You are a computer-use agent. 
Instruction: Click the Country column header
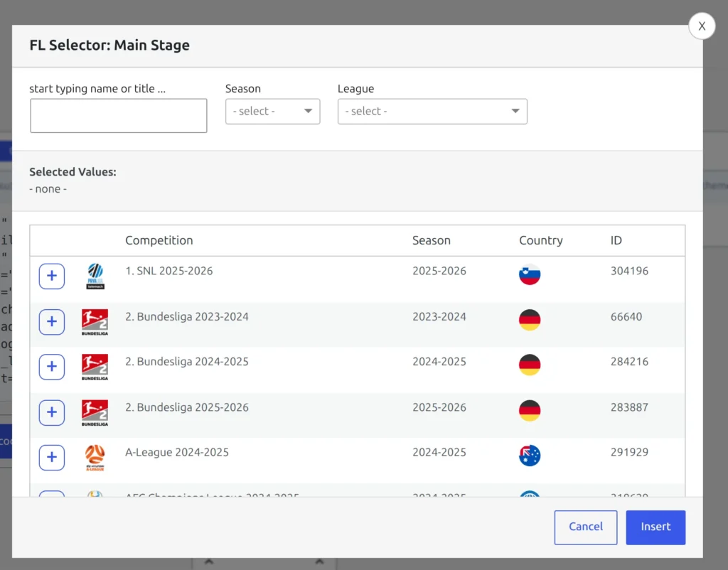541,240
